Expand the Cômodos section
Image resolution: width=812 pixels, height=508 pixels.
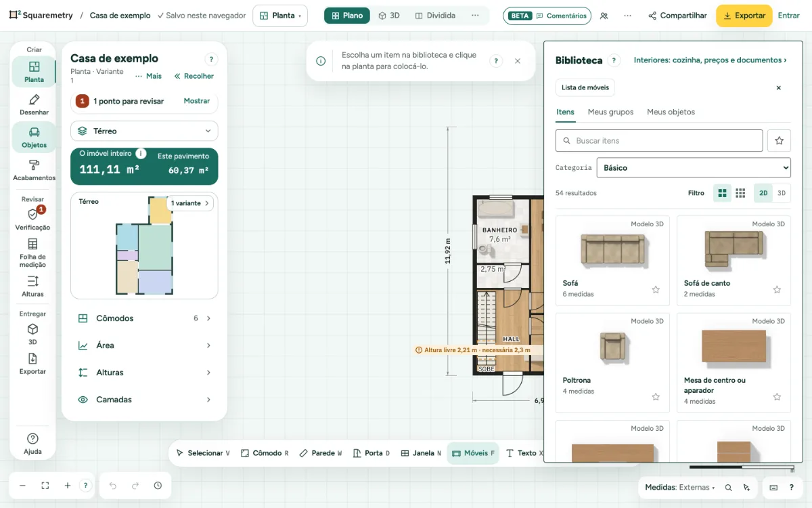click(x=144, y=318)
